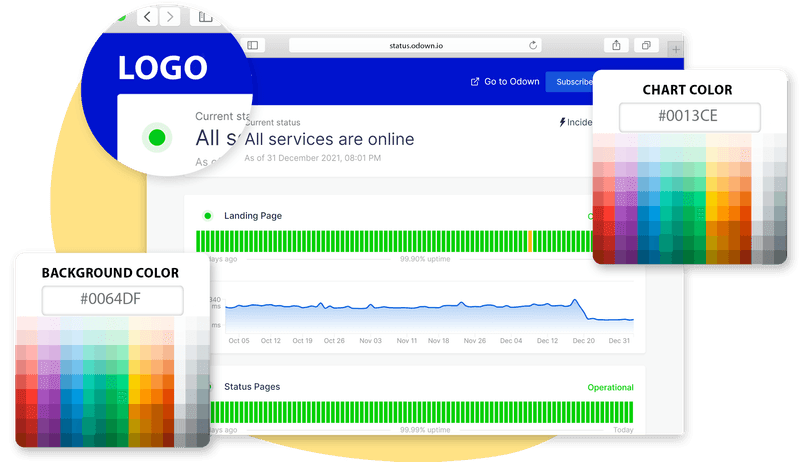Click the All services are online heading

[329, 139]
